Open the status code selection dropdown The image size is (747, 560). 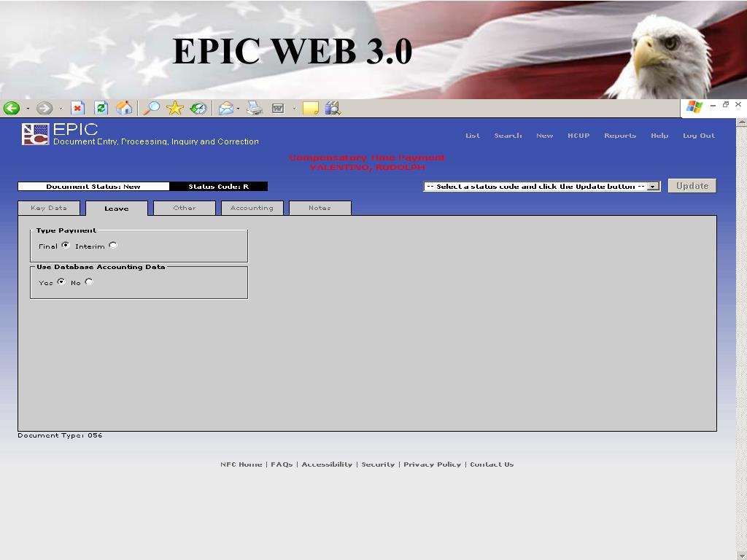[x=542, y=186]
